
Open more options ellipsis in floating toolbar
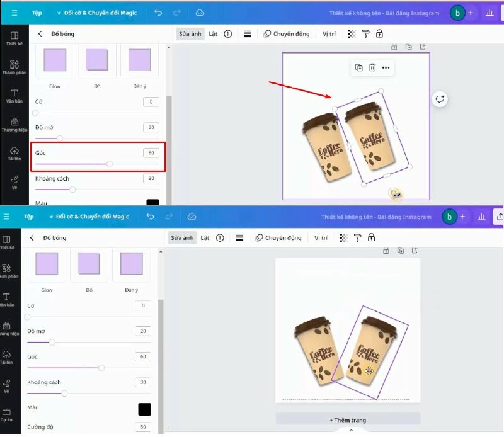(386, 67)
